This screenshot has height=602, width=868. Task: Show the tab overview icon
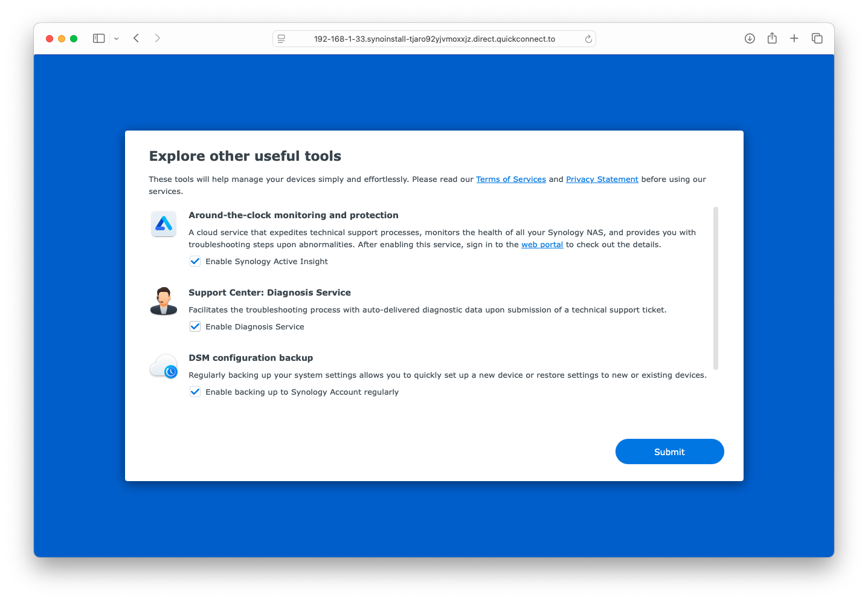[x=817, y=38]
